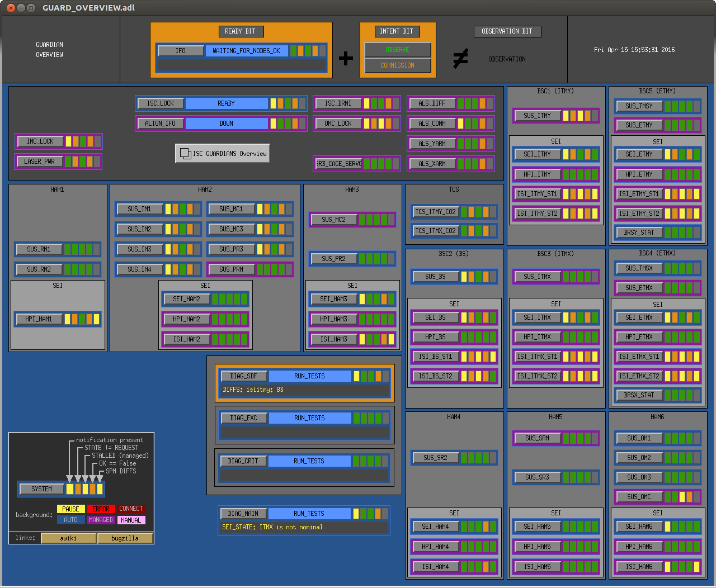The image size is (716, 588).
Task: Click the yellow PAUSE background swatch
Action: coord(71,509)
